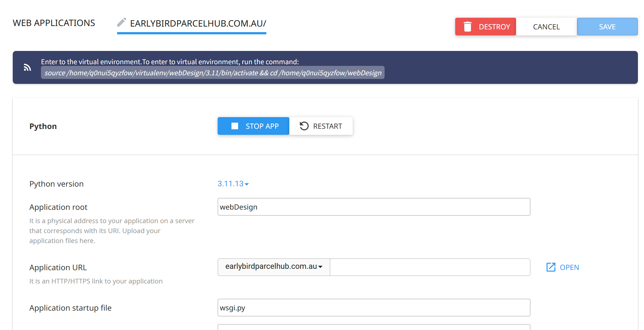Click the virtual environment source command text
Screen dimensions: 644x330
pyautogui.click(x=213, y=73)
